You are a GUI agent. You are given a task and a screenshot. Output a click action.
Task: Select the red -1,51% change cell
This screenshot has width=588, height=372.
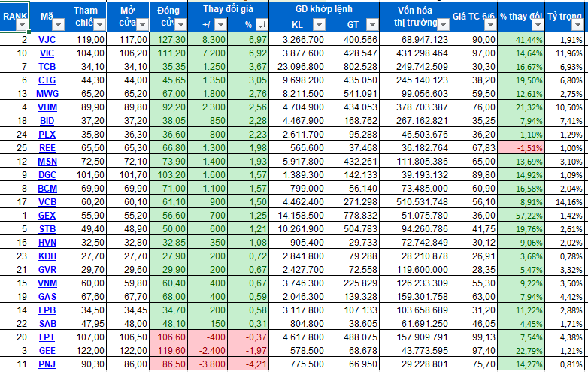[x=521, y=148]
